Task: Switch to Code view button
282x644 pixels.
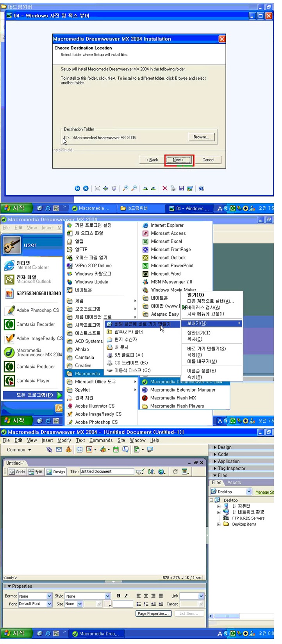Action: pyautogui.click(x=17, y=472)
